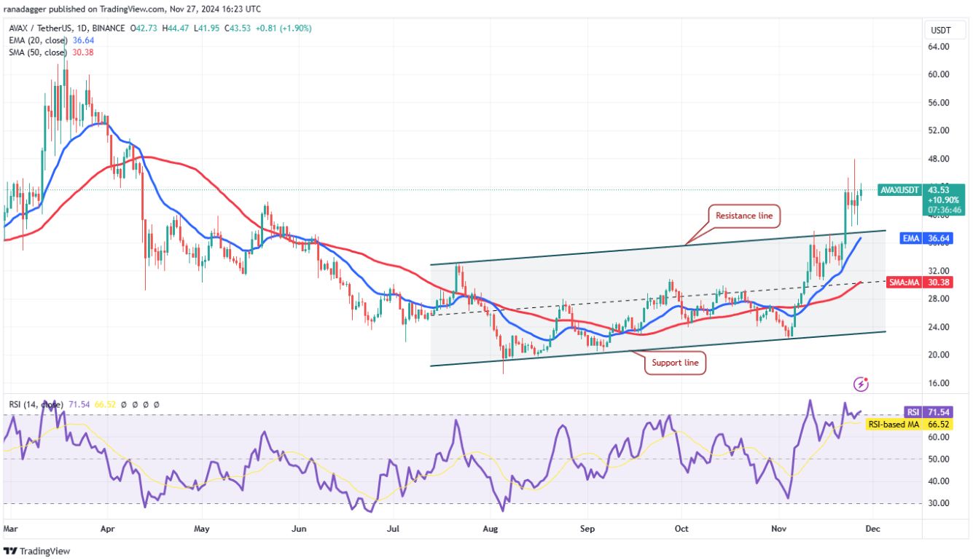Select the AVAX / TetherUS symbol title
Screen dimensions: 973x560
pyautogui.click(x=40, y=28)
